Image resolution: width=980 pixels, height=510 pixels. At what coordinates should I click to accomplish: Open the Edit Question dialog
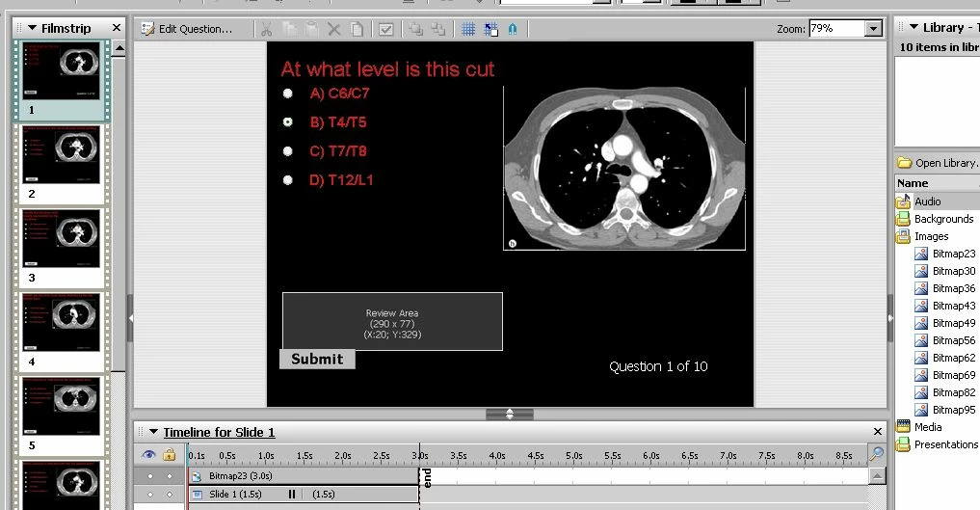(186, 29)
